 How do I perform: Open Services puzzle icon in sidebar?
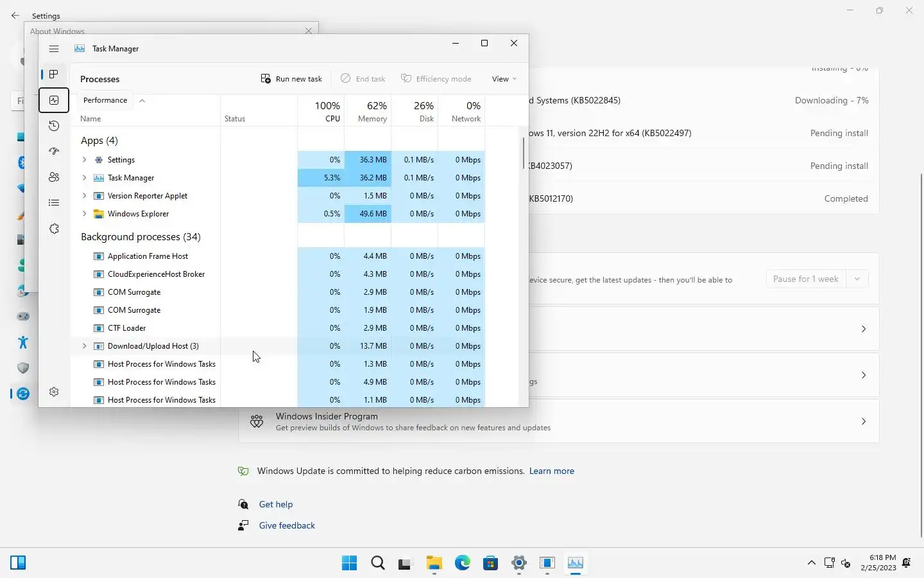click(54, 229)
